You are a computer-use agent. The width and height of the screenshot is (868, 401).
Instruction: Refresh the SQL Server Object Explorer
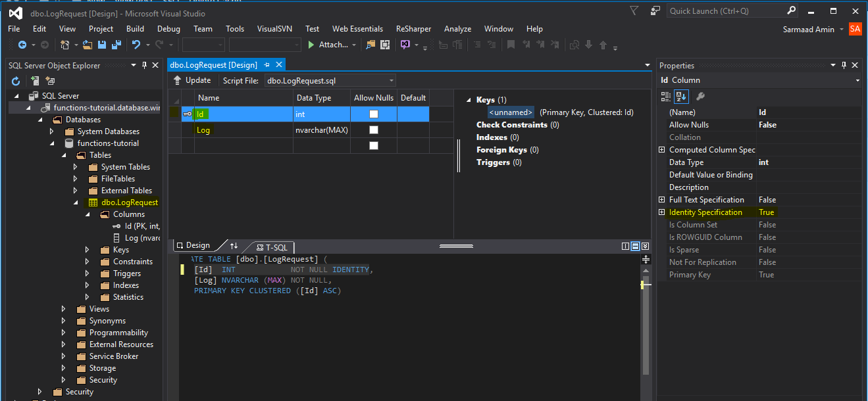[16, 81]
